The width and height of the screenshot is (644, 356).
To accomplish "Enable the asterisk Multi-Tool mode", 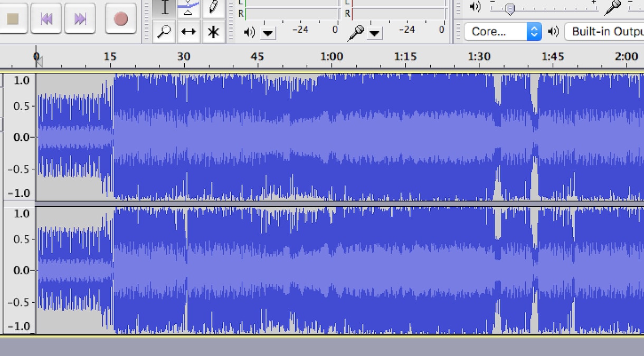I will [213, 32].
